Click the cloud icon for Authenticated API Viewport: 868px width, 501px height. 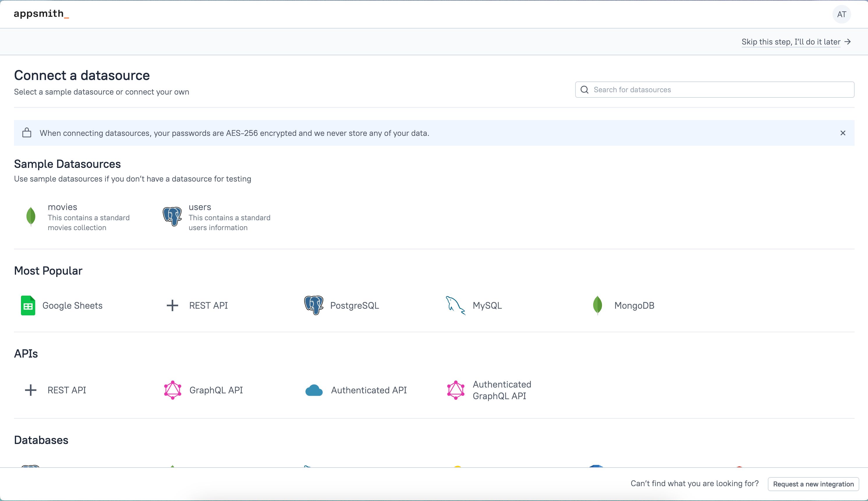(314, 390)
